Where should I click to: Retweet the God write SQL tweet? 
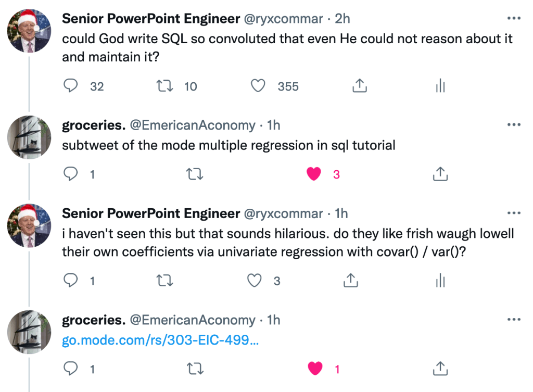pyautogui.click(x=165, y=86)
